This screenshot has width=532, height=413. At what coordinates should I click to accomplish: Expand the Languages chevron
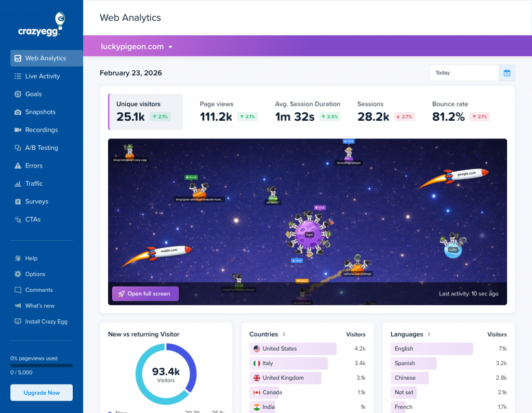tap(430, 334)
